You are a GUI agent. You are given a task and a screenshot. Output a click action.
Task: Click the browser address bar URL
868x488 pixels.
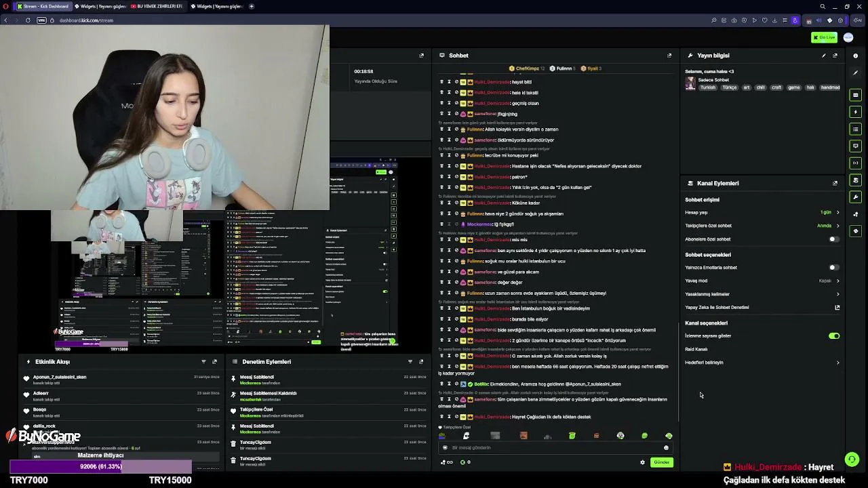[86, 20]
